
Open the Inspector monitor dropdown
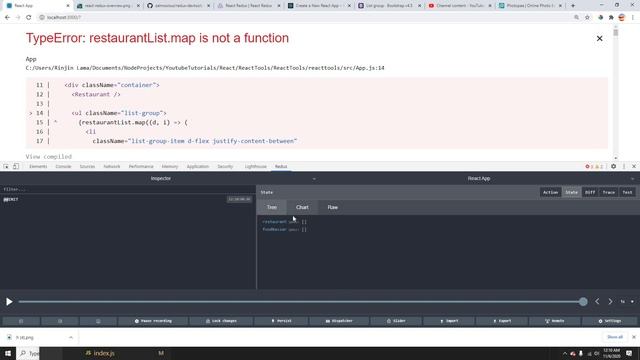click(161, 178)
